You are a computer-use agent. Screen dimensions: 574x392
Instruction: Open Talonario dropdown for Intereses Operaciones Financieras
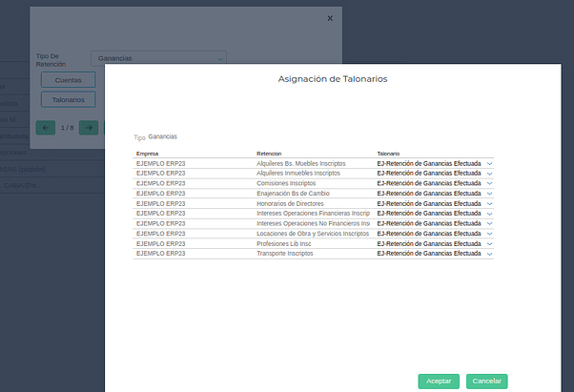(x=490, y=214)
